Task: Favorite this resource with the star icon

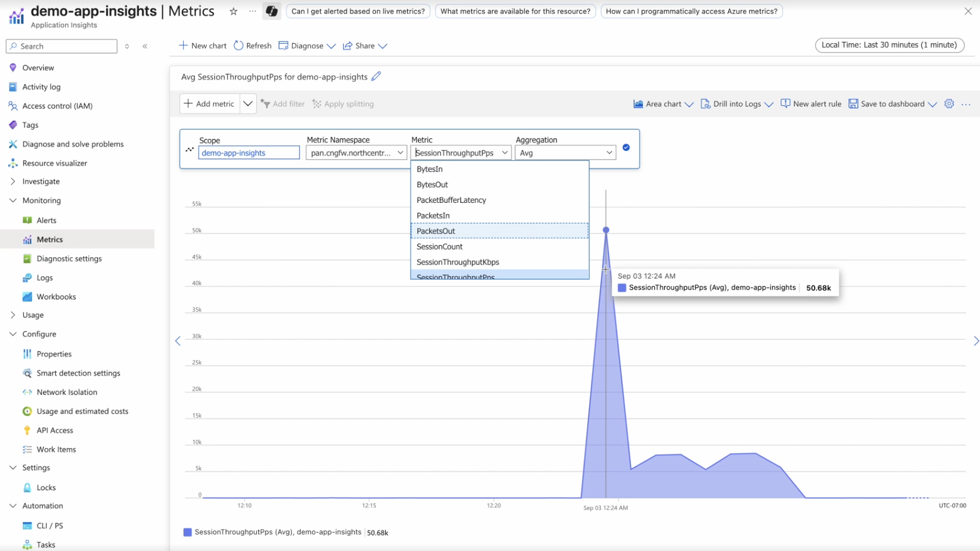Action: pos(234,11)
